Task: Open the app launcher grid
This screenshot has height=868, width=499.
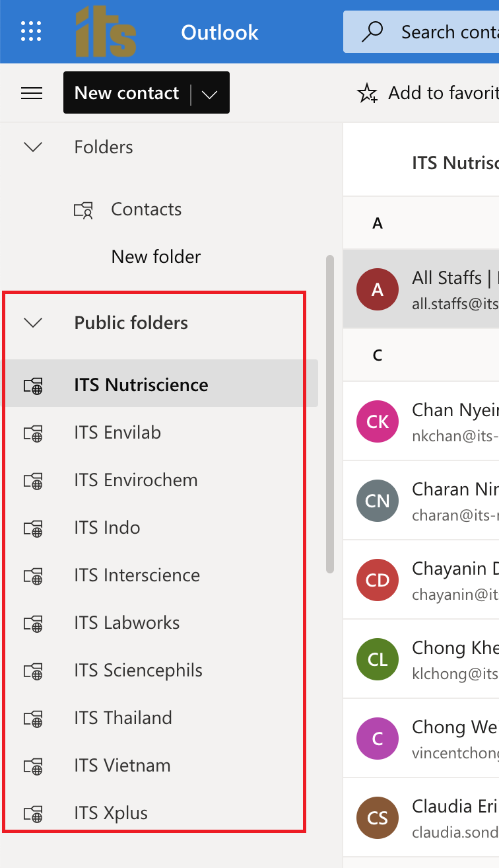Action: (x=31, y=31)
